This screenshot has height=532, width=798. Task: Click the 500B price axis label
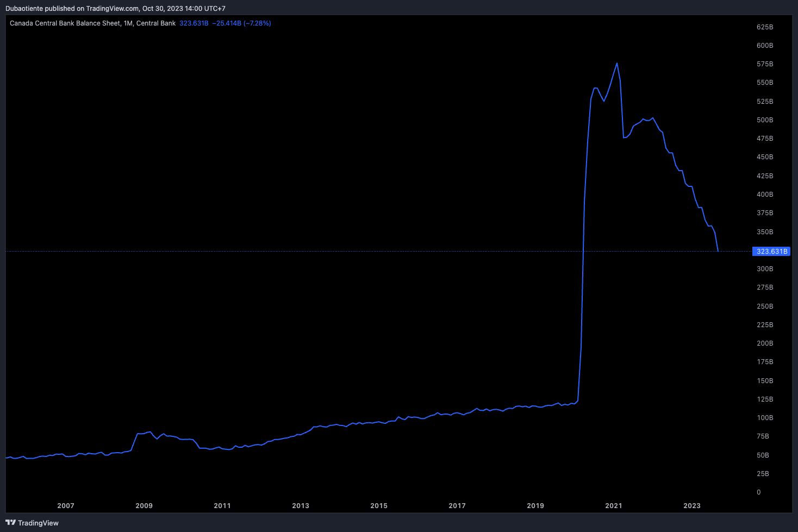click(x=765, y=120)
